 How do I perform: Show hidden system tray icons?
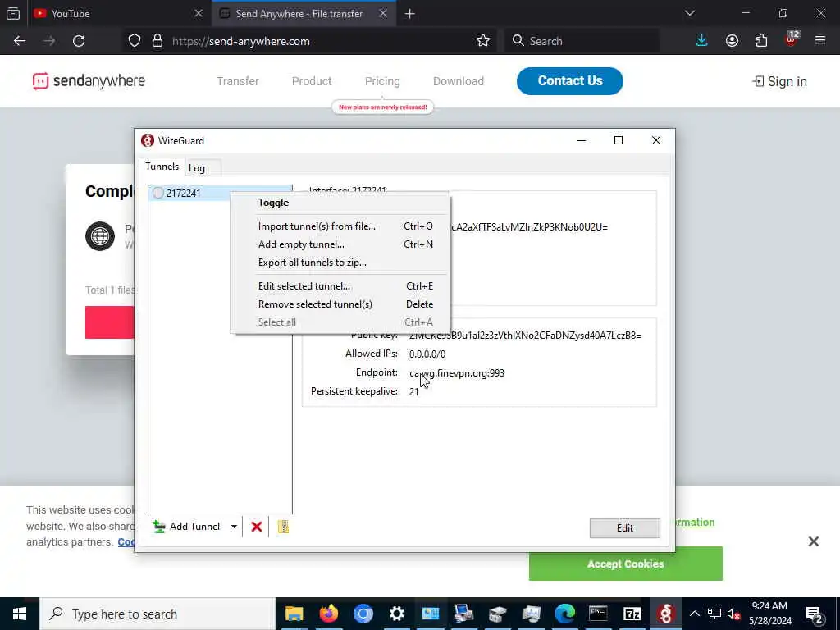tap(694, 614)
